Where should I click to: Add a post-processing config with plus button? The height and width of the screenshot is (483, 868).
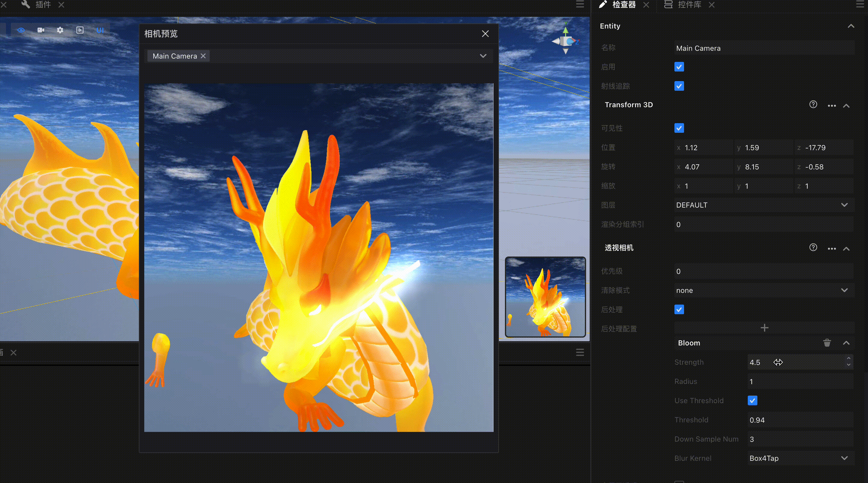(x=764, y=328)
